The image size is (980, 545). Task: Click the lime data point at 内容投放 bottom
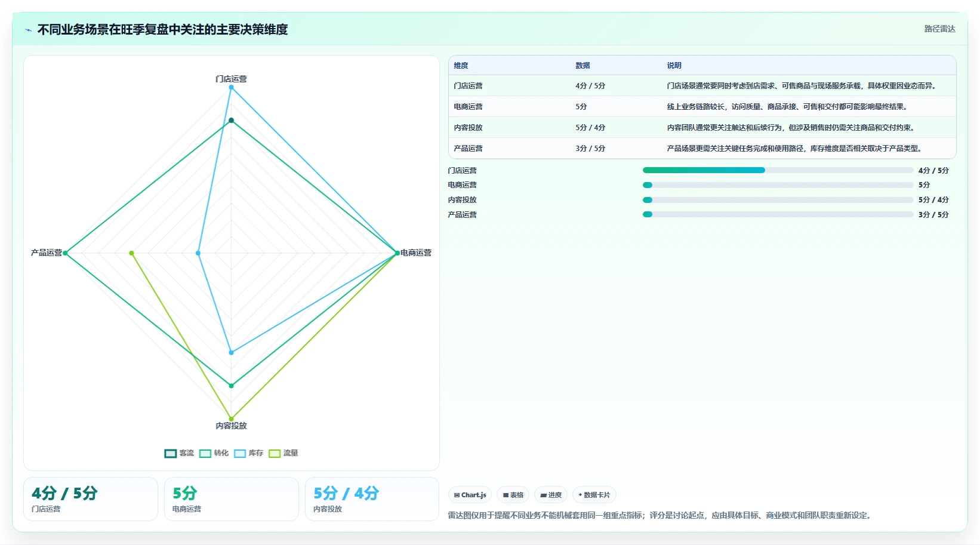point(232,419)
